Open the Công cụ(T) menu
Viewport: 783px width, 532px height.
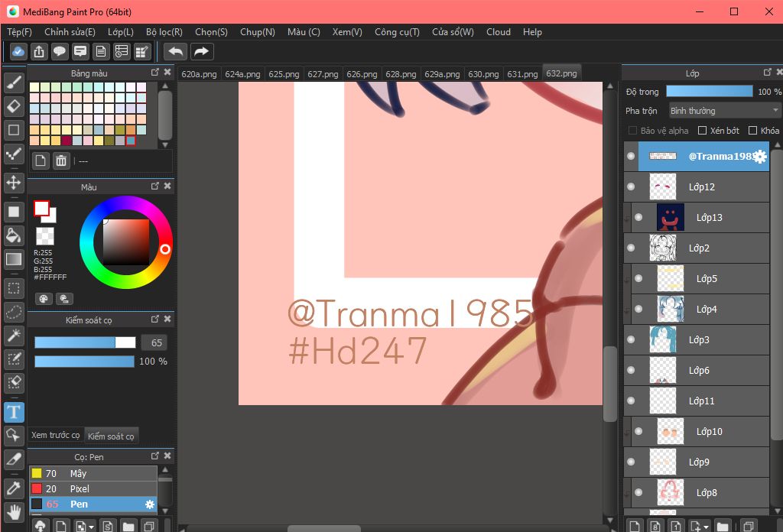point(397,32)
